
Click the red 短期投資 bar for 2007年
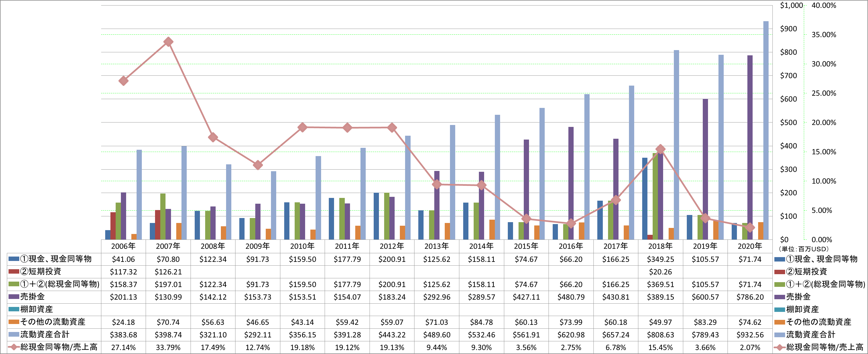(x=158, y=225)
